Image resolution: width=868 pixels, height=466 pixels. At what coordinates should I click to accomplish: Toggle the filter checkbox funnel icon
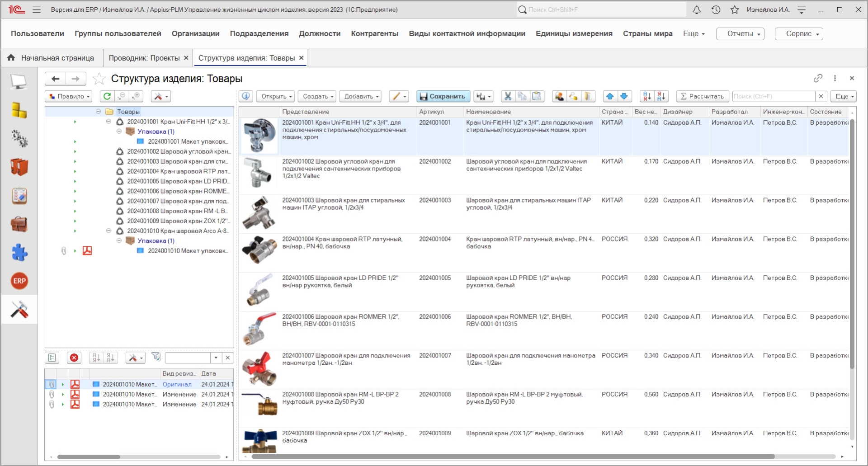(156, 357)
